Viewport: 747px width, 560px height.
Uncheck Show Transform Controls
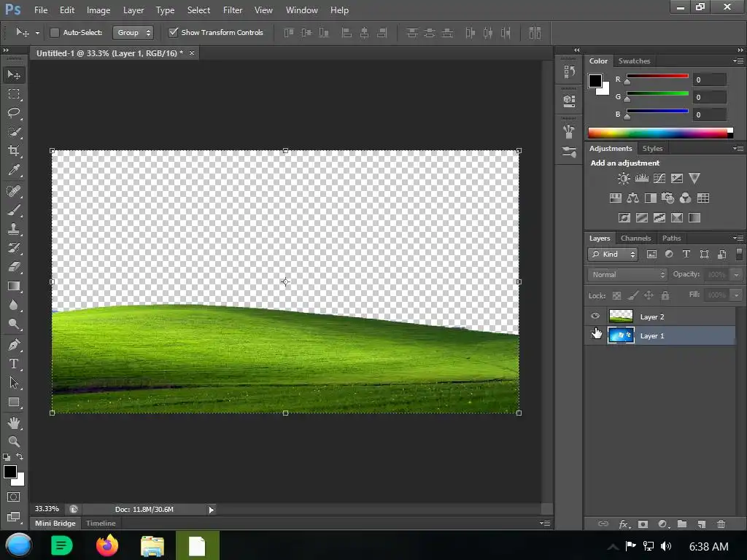pos(174,32)
